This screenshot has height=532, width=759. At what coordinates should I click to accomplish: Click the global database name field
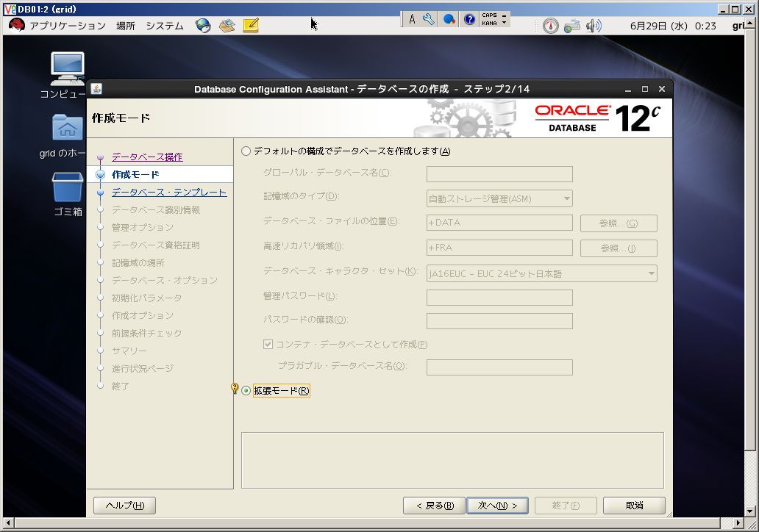[x=499, y=174]
